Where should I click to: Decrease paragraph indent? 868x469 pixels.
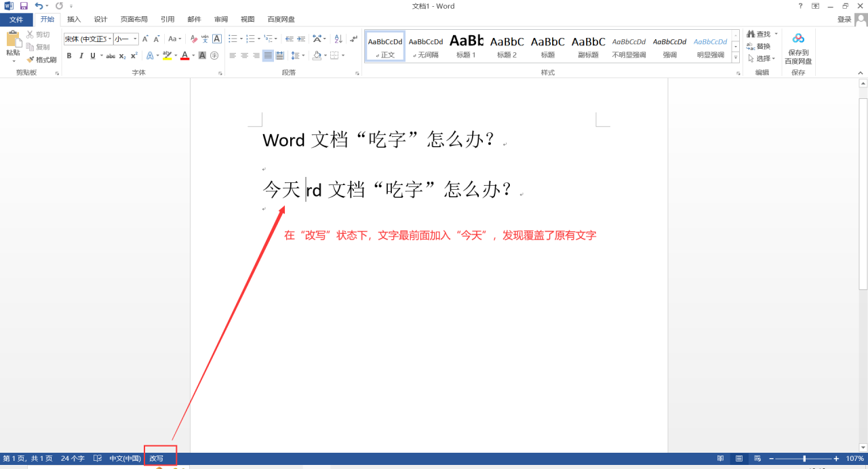click(x=290, y=39)
